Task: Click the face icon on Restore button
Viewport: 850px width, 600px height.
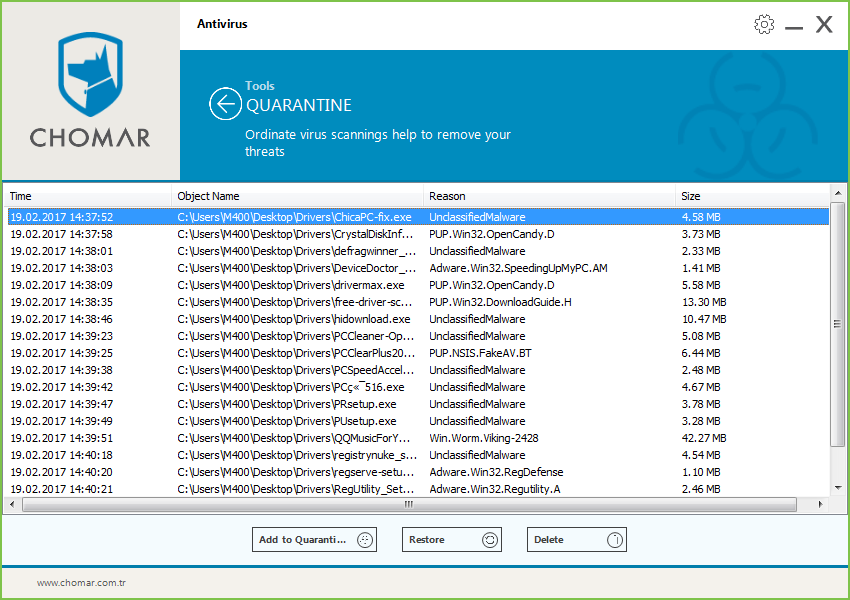Action: (x=490, y=540)
